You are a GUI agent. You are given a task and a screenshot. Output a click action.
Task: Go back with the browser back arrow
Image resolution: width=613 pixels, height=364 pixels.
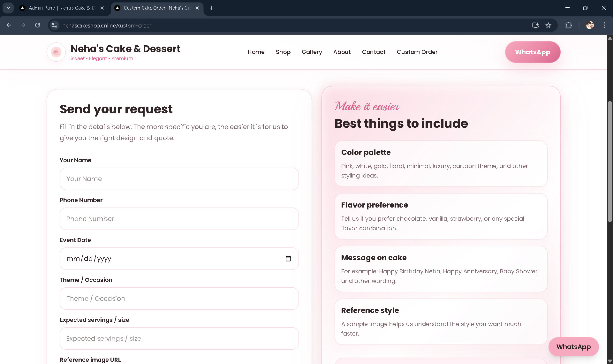(x=9, y=25)
